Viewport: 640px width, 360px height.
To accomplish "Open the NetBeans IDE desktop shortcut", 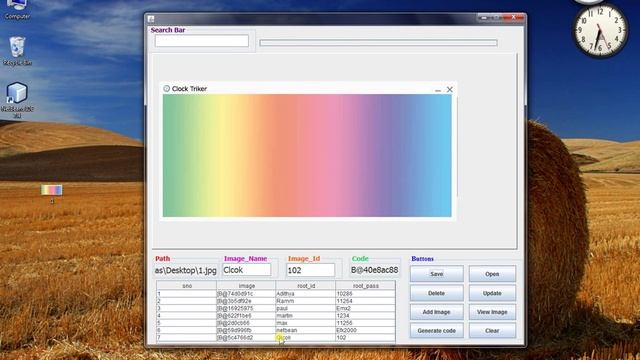I will pyautogui.click(x=17, y=100).
